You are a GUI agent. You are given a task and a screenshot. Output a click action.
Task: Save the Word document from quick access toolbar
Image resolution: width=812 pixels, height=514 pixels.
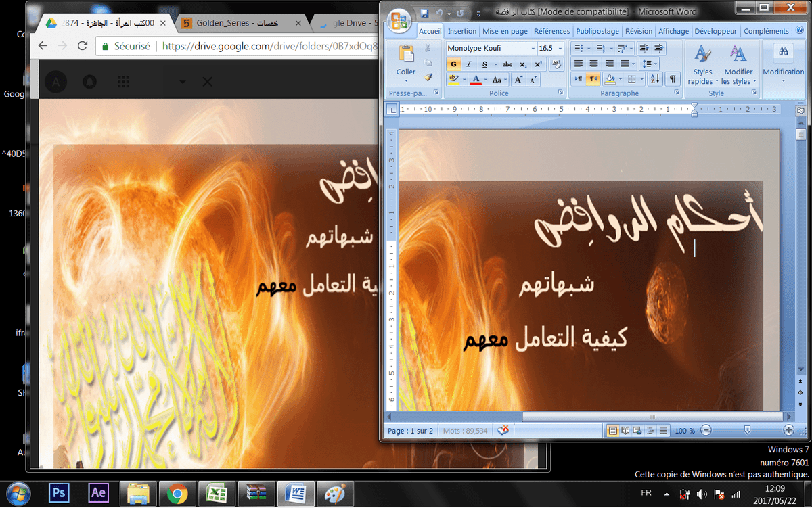click(x=424, y=13)
